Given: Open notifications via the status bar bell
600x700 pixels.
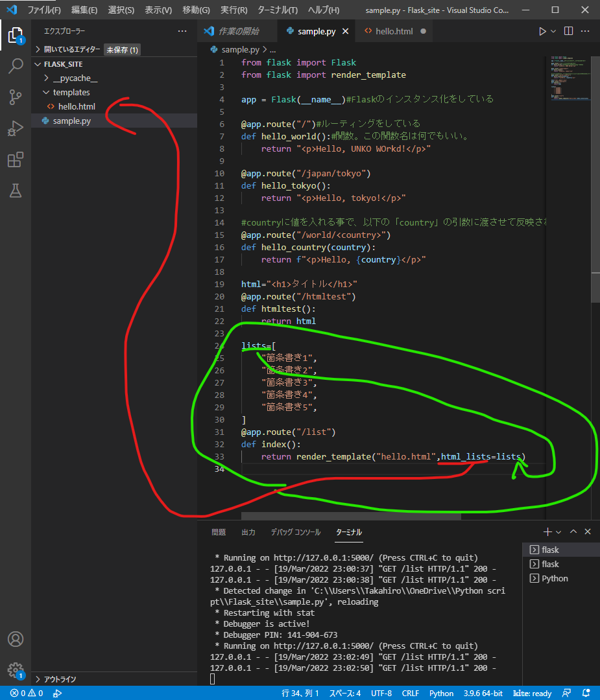Looking at the screenshot, I should tap(586, 693).
